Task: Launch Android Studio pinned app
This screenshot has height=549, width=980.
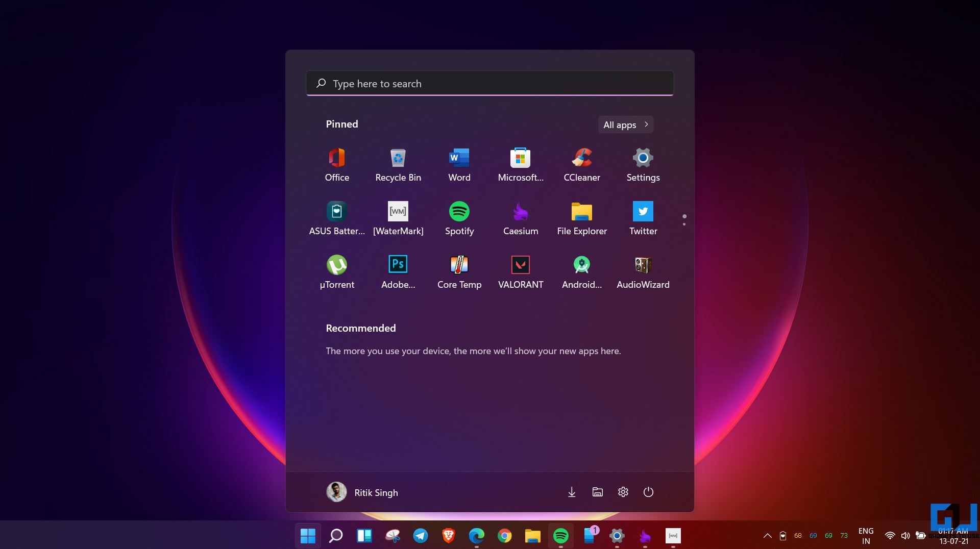Action: (582, 272)
